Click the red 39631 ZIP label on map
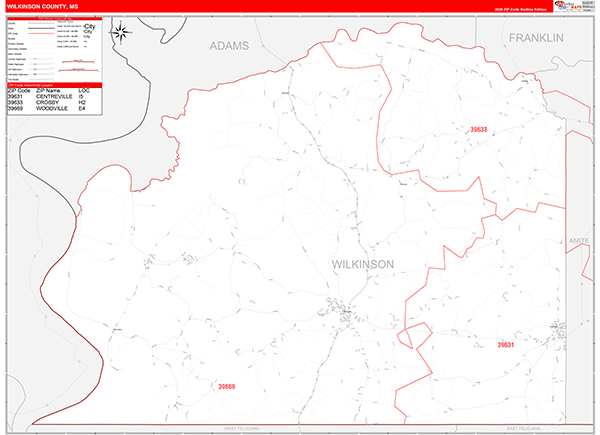 [506, 345]
